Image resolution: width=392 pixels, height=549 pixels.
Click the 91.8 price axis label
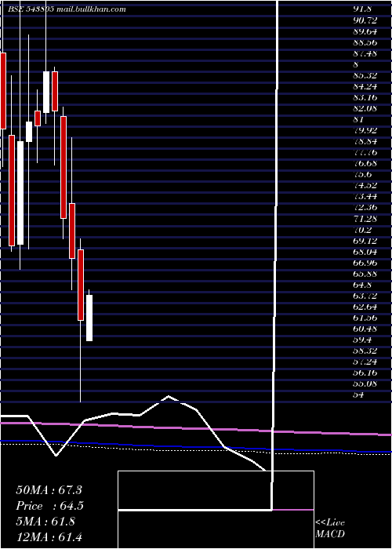(x=362, y=9)
